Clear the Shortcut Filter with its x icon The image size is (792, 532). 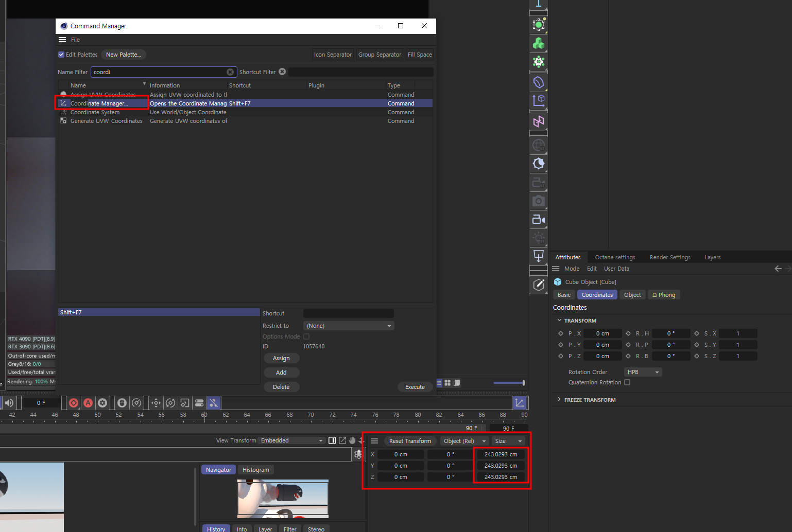(282, 72)
